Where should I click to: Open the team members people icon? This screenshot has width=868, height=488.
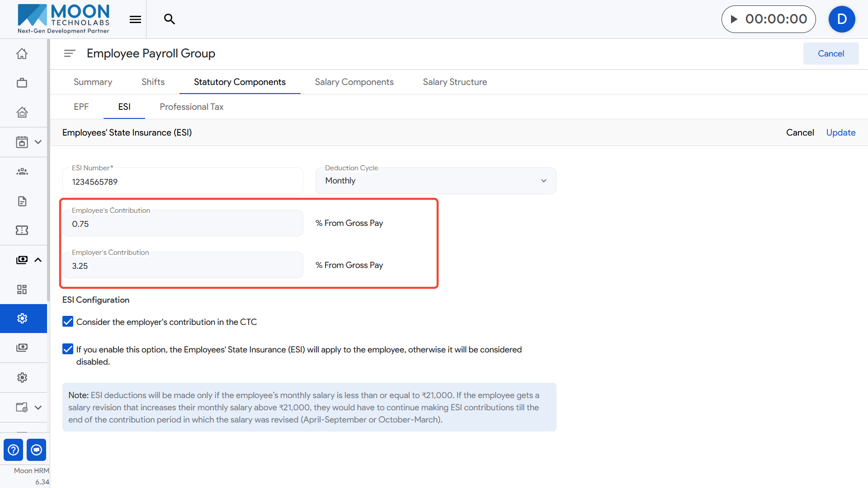pyautogui.click(x=22, y=171)
